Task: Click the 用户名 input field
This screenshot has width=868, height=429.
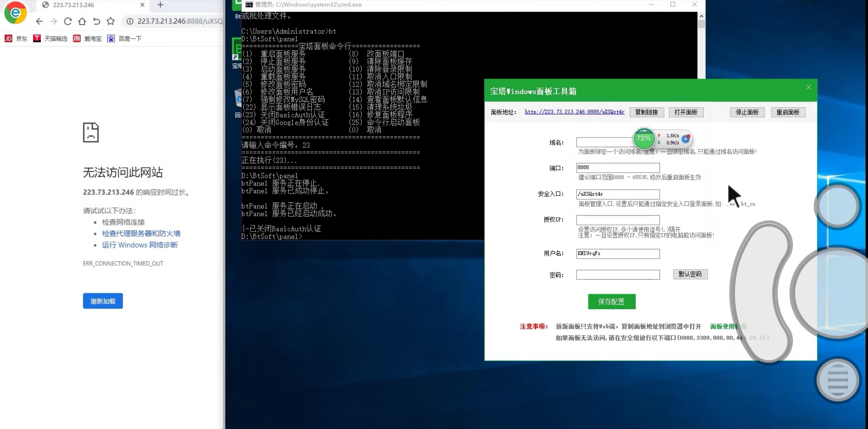Action: click(x=618, y=254)
